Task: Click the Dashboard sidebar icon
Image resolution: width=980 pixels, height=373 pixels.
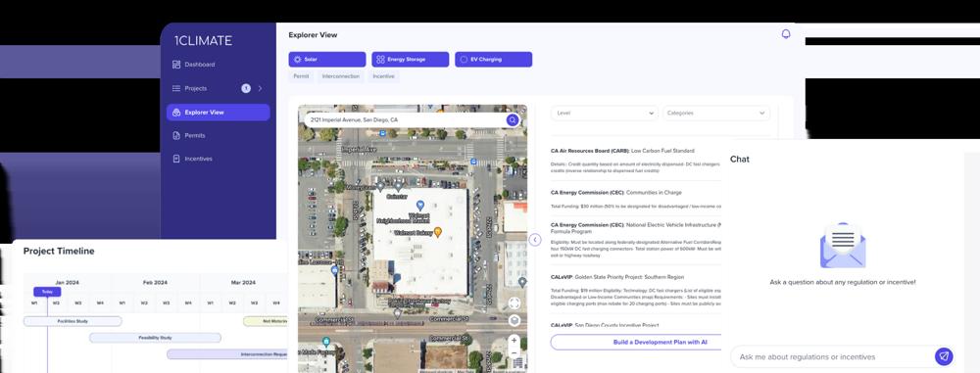Action: pos(176,65)
